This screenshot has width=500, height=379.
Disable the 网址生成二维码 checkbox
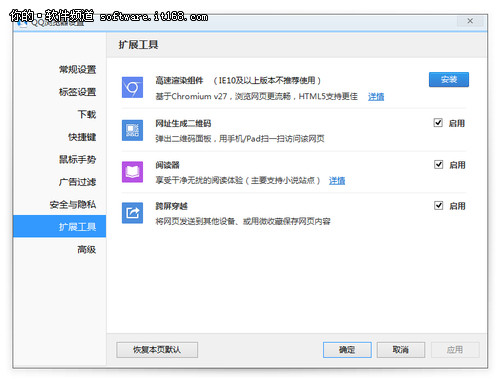(438, 123)
